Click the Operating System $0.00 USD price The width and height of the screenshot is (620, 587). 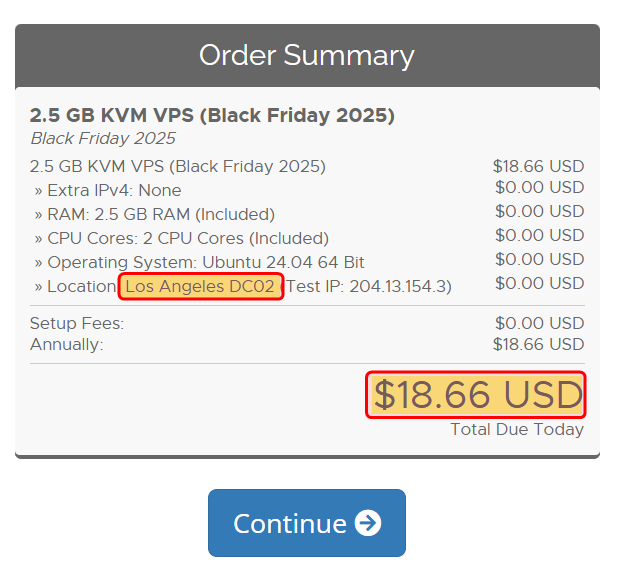coord(539,259)
